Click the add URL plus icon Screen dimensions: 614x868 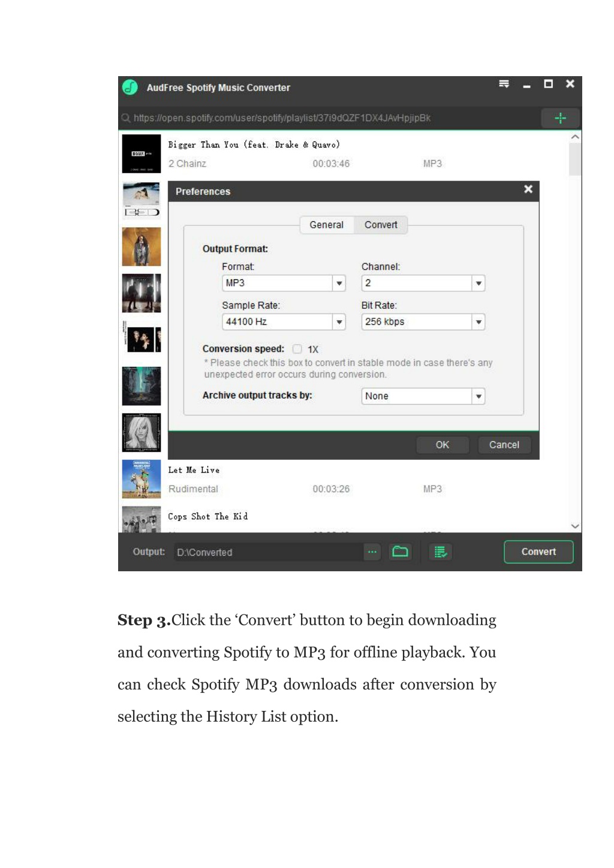[560, 118]
